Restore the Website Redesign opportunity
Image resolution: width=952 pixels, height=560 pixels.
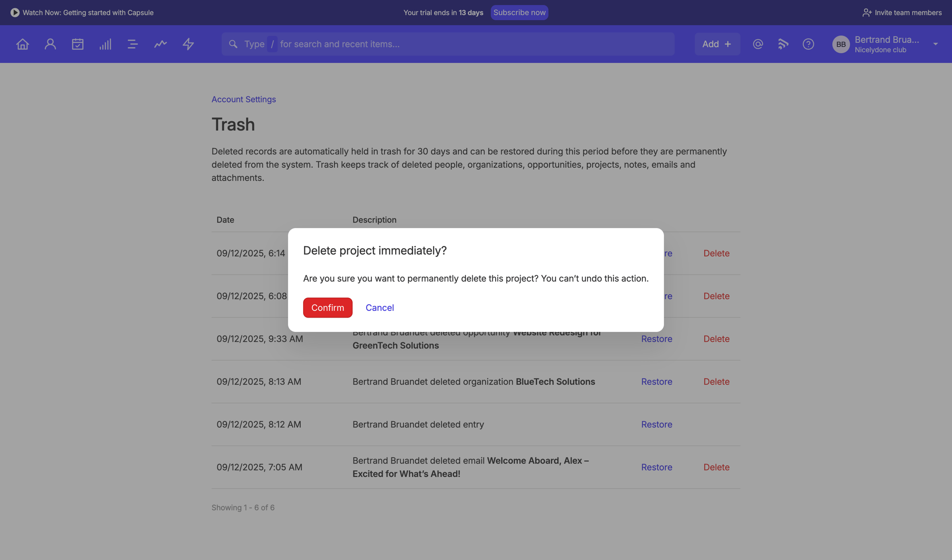coord(656,339)
